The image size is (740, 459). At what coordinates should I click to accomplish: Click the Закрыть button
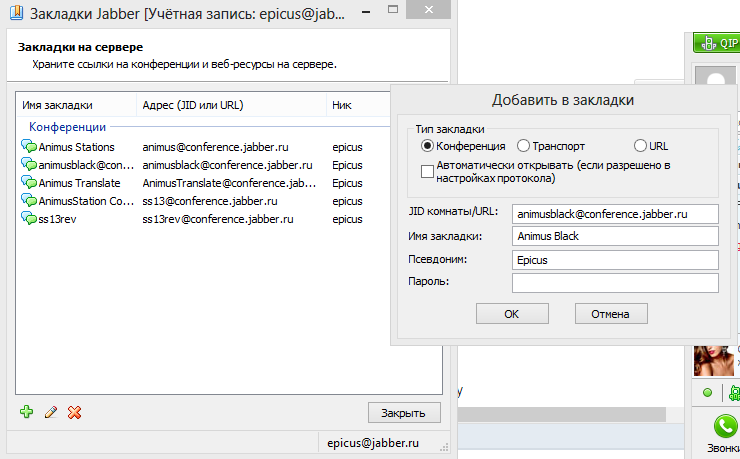(404, 413)
